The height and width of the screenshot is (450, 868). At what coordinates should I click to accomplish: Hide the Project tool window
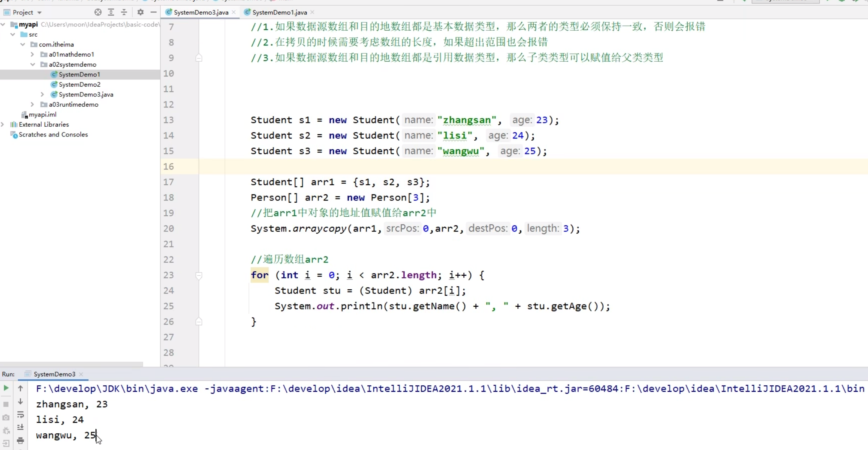153,12
